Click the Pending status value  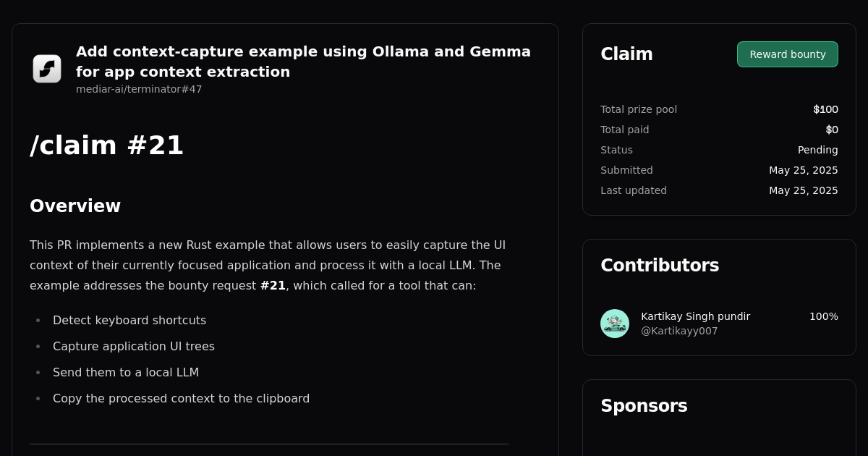[x=817, y=150]
